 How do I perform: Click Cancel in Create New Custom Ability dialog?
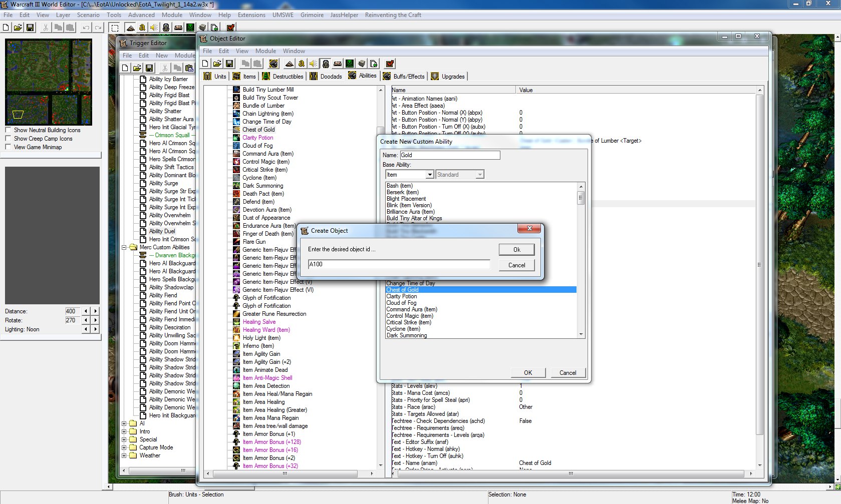coord(568,373)
